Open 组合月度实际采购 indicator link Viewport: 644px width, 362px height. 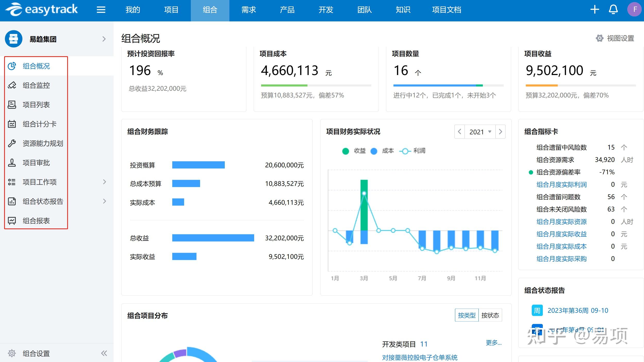click(562, 259)
